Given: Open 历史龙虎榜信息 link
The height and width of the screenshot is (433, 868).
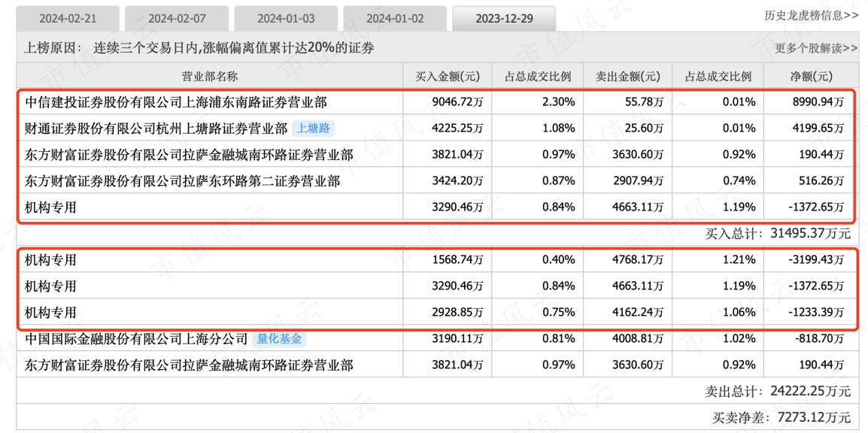Looking at the screenshot, I should pyautogui.click(x=811, y=16).
